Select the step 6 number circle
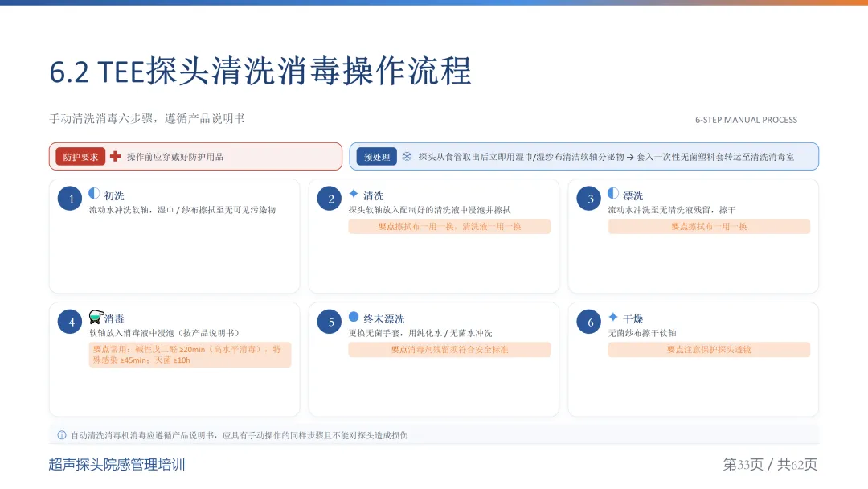The height and width of the screenshot is (489, 868). [590, 323]
